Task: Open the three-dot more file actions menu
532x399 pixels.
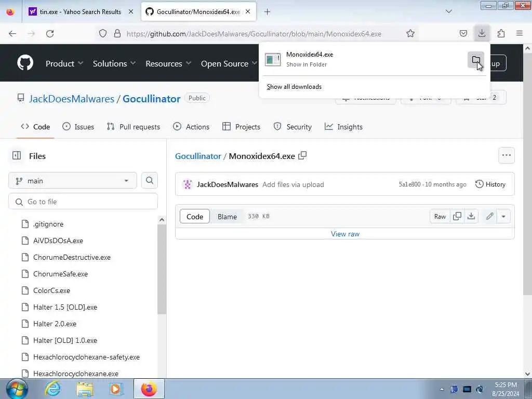Action: pyautogui.click(x=506, y=155)
